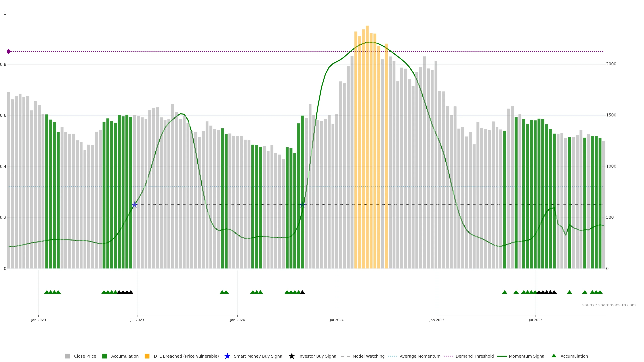The width and height of the screenshot is (644, 362).
Task: Click the blue star icon in the legend
Action: point(227,356)
